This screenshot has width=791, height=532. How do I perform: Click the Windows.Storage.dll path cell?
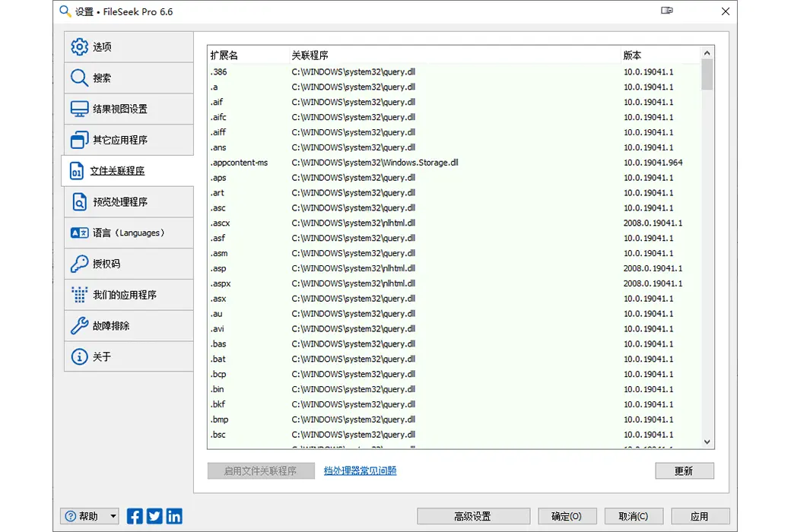[x=375, y=163]
